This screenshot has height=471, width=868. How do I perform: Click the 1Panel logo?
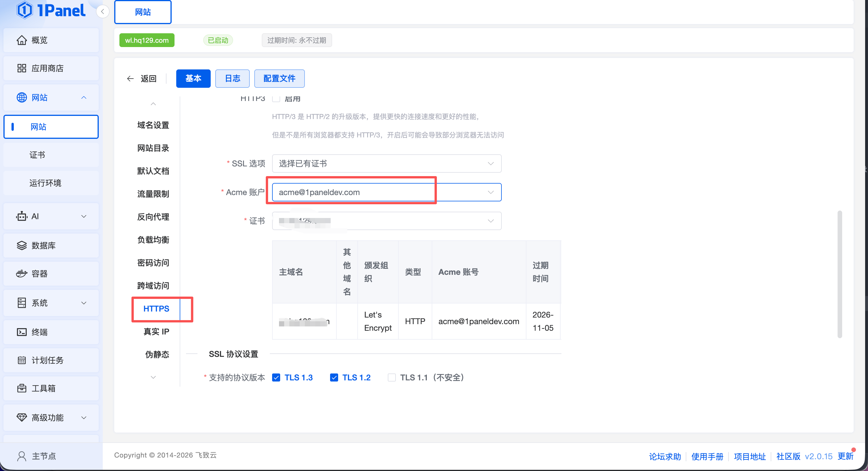(51, 10)
